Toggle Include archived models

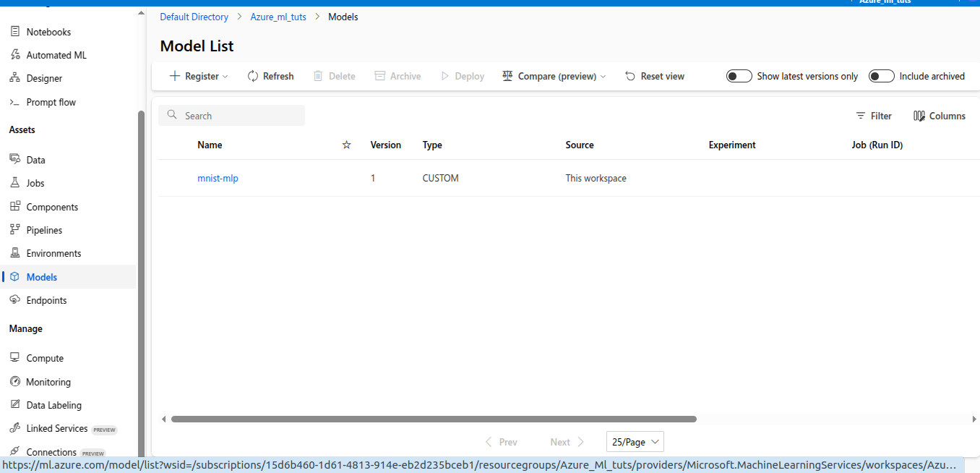click(x=881, y=75)
